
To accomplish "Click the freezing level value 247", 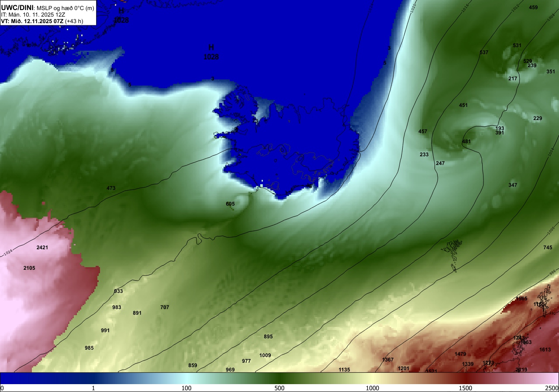I will tap(440, 163).
